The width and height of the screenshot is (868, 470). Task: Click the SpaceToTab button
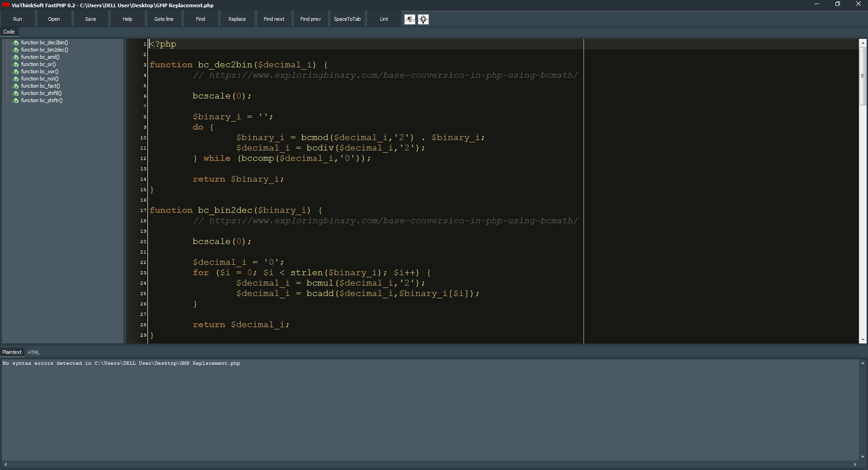coord(347,19)
